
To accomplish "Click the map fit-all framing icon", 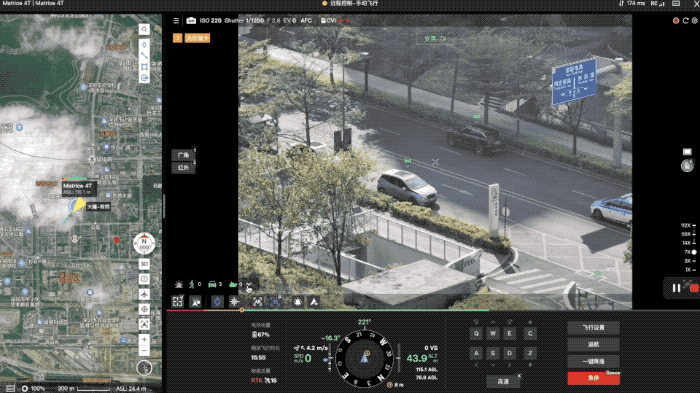I will 144,324.
